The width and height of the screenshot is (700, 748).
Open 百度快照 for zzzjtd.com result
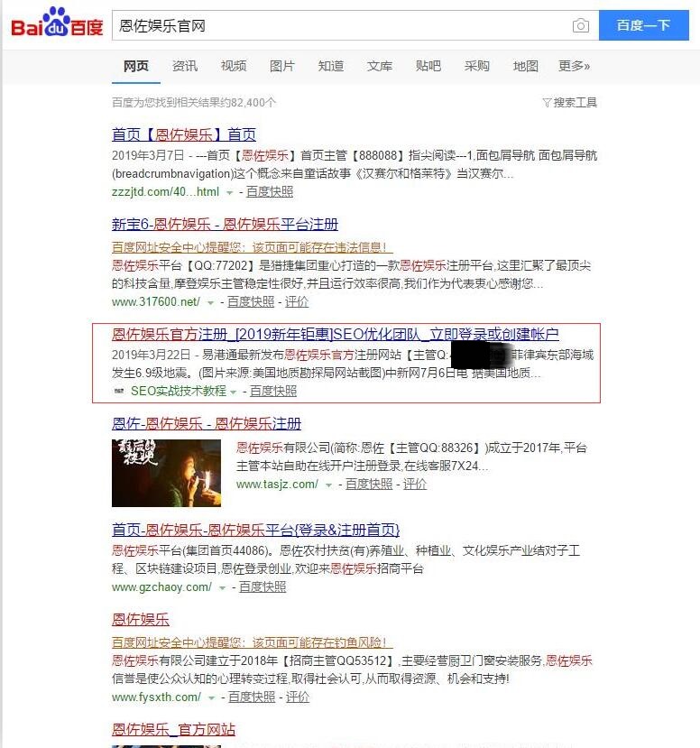tap(270, 192)
